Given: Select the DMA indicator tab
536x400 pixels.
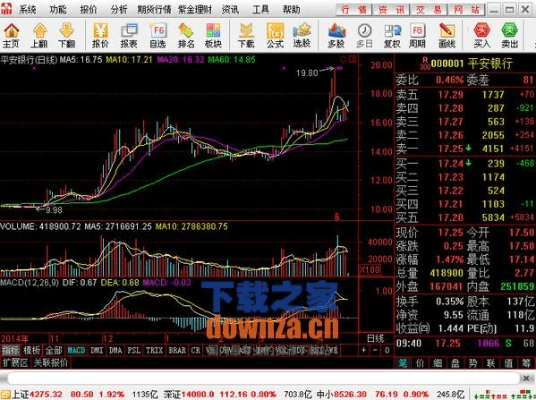Looking at the screenshot, I should (115, 350).
